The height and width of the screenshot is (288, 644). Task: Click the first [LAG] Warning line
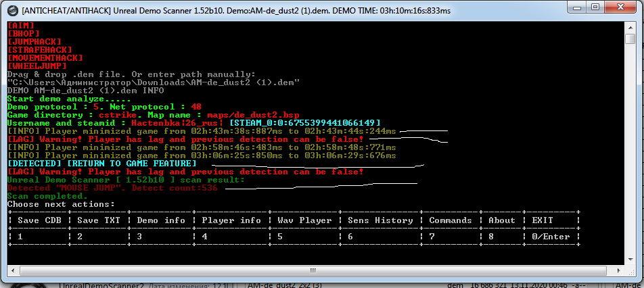185,139
